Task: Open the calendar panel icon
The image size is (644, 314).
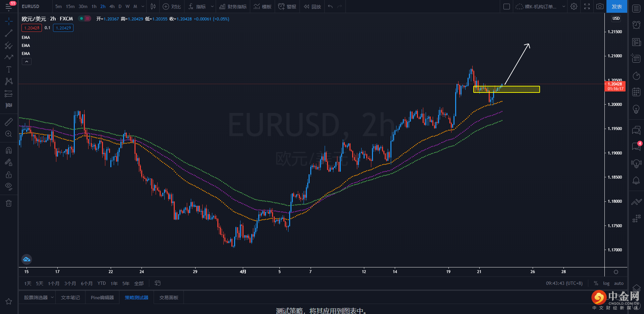Action: [636, 92]
